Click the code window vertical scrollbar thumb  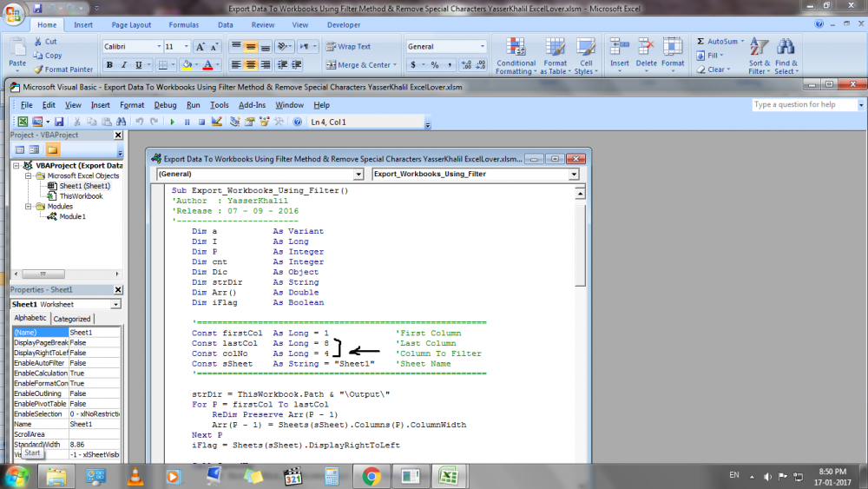pyautogui.click(x=580, y=245)
